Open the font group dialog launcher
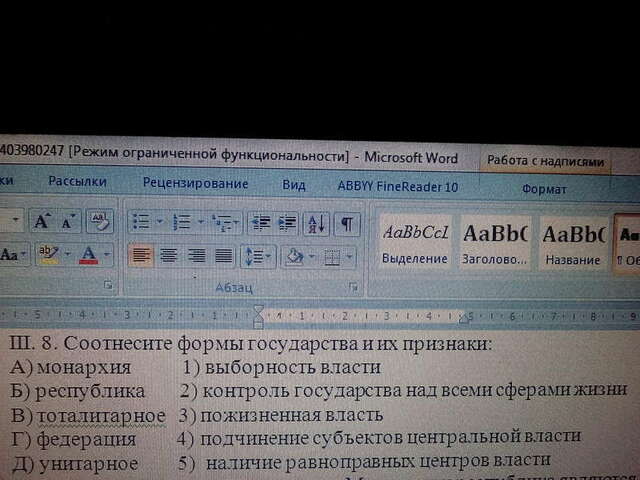The height and width of the screenshot is (480, 640). [x=108, y=284]
